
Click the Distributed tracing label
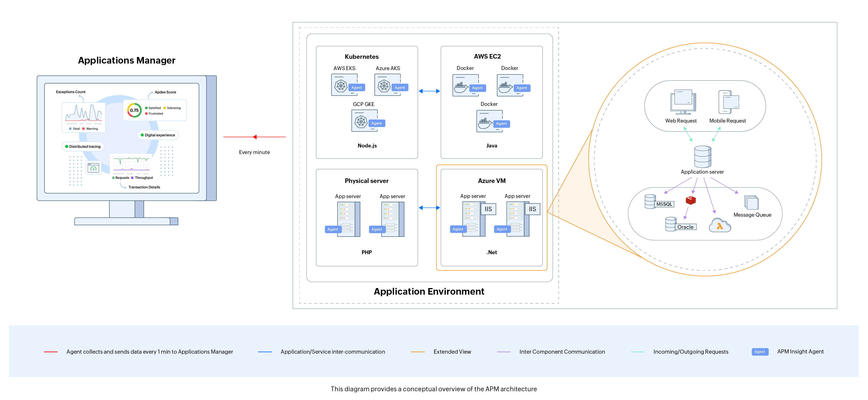point(83,146)
